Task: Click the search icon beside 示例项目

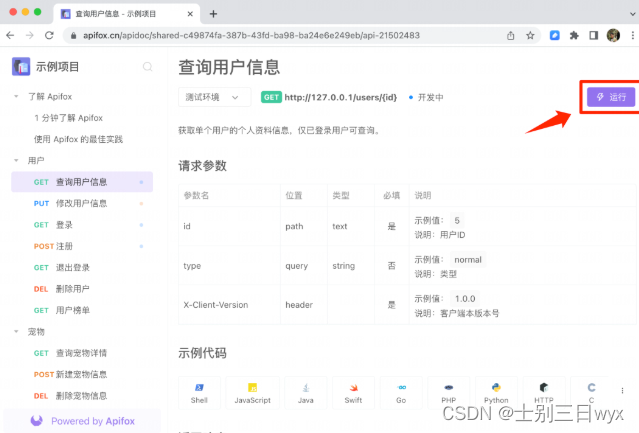Action: click(148, 66)
